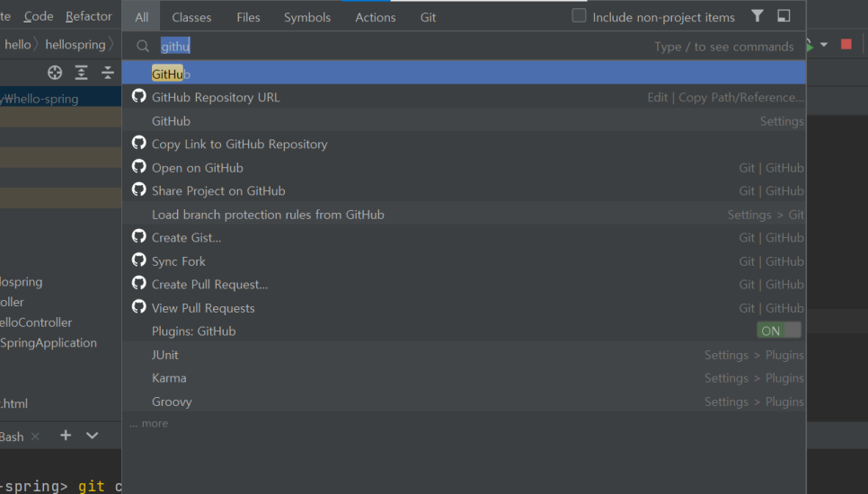Click hellospring breadcrumb in navigation bar

tap(75, 44)
